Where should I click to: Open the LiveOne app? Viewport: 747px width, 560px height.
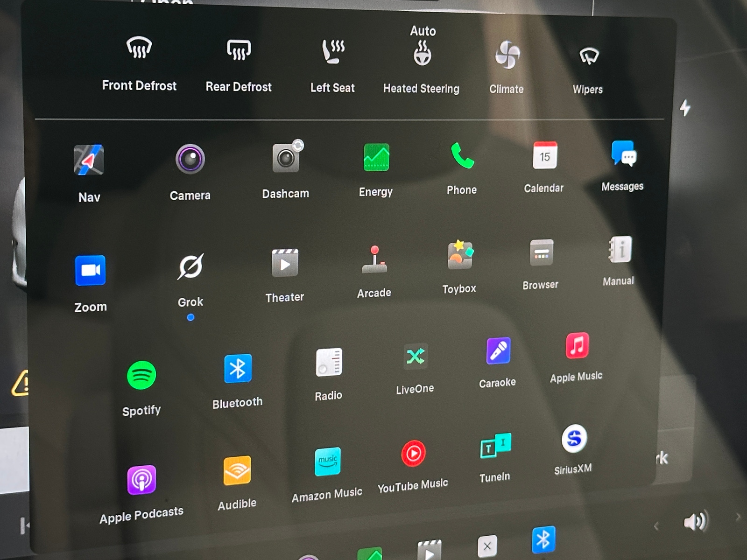click(x=416, y=357)
